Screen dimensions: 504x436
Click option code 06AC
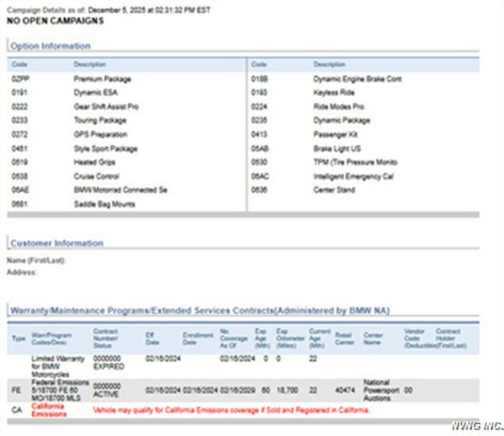[260, 176]
